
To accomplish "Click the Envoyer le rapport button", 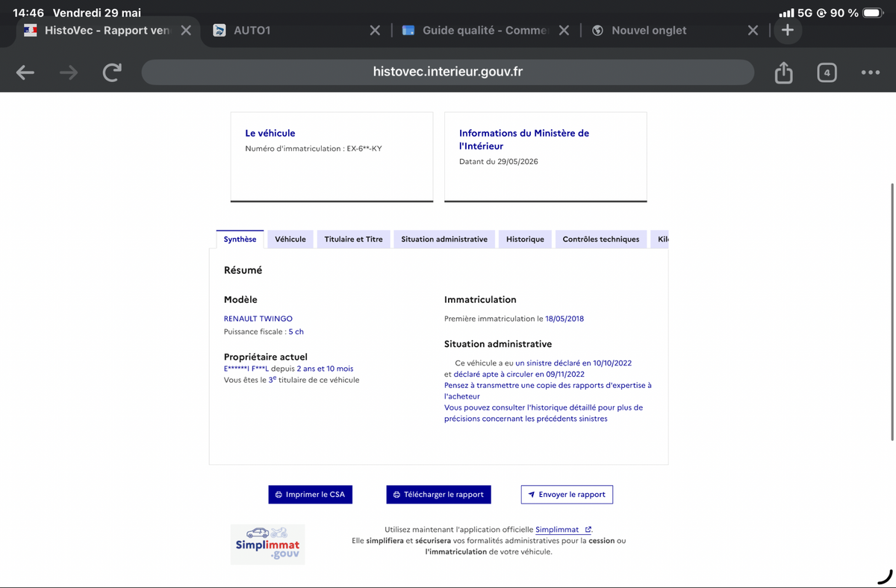I will click(x=567, y=494).
